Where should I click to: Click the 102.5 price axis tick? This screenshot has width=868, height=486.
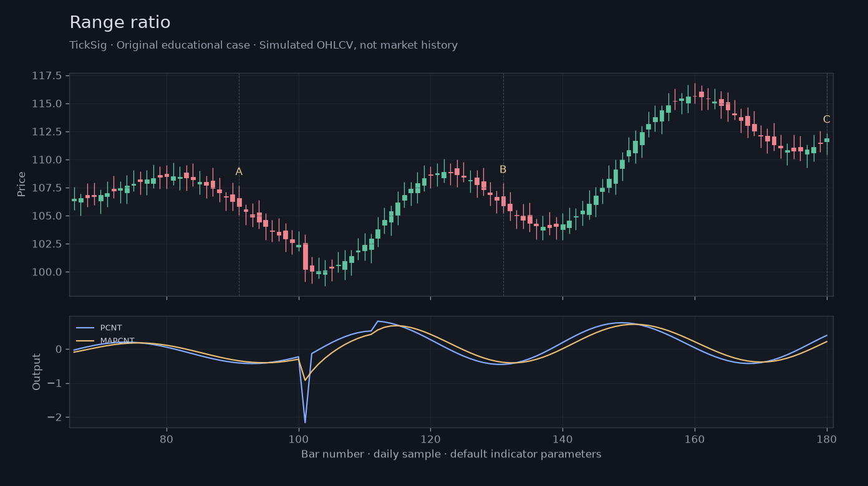pyautogui.click(x=47, y=244)
